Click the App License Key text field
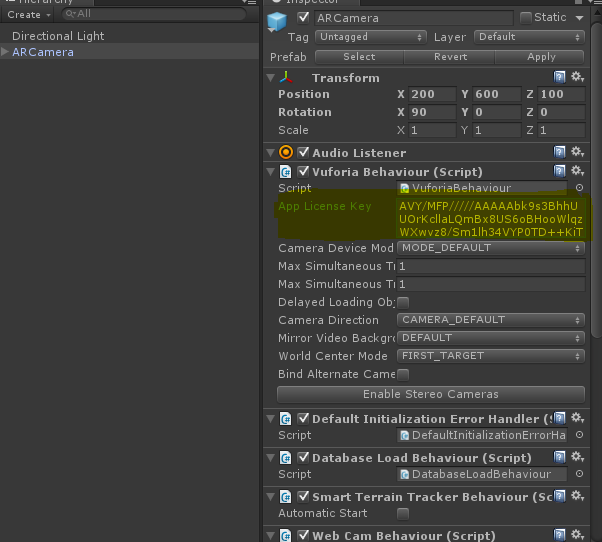 (491, 219)
